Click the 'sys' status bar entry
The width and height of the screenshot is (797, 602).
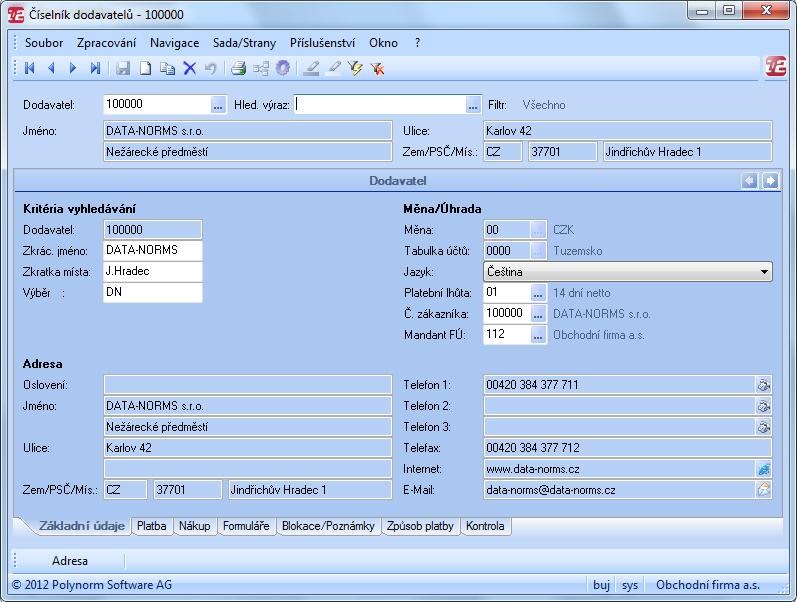[629, 585]
